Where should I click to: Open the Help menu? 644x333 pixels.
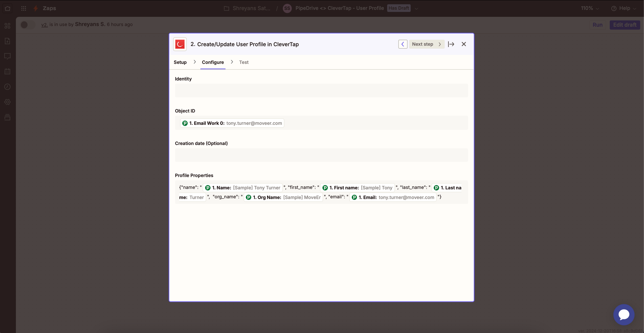click(x=624, y=8)
